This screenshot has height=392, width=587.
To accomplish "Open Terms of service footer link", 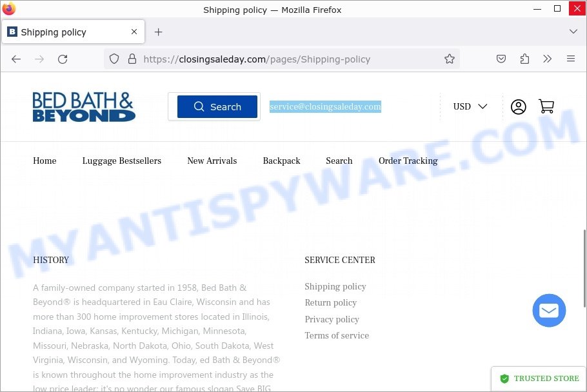I will pos(337,335).
